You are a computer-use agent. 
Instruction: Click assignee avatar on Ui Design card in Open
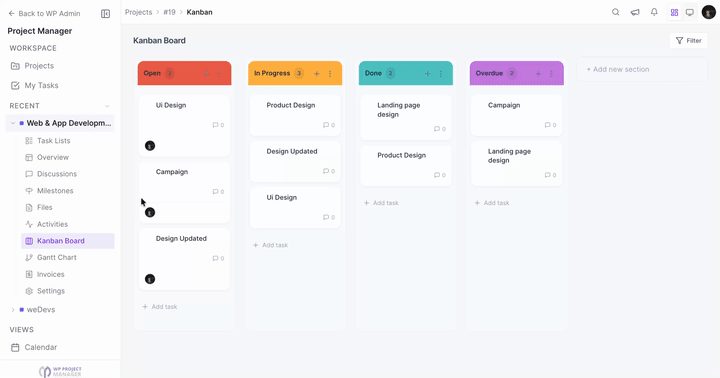point(150,146)
